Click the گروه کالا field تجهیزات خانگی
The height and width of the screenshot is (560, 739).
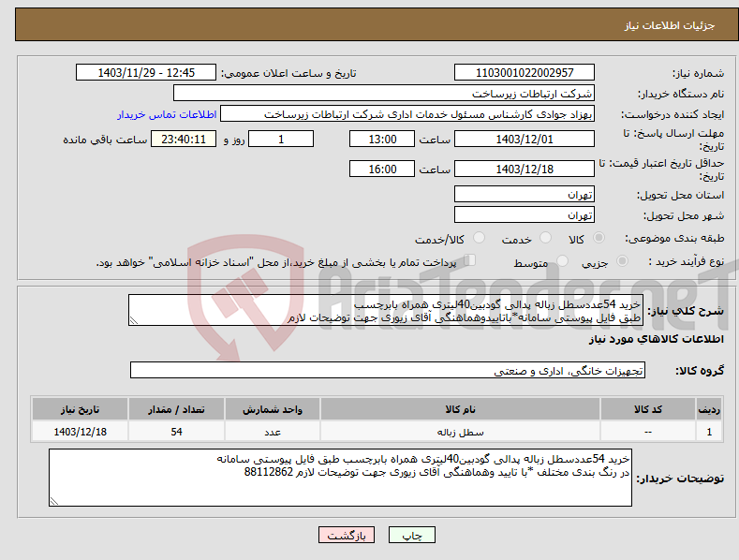pyautogui.click(x=388, y=371)
